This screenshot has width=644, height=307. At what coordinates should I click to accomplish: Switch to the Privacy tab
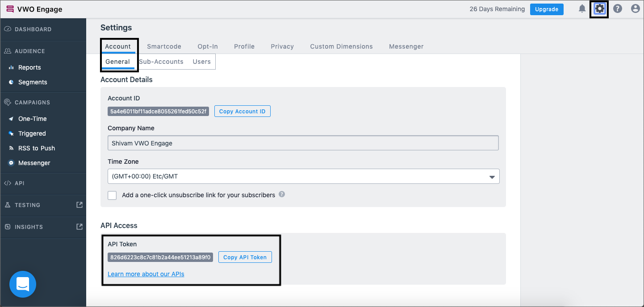[282, 46]
